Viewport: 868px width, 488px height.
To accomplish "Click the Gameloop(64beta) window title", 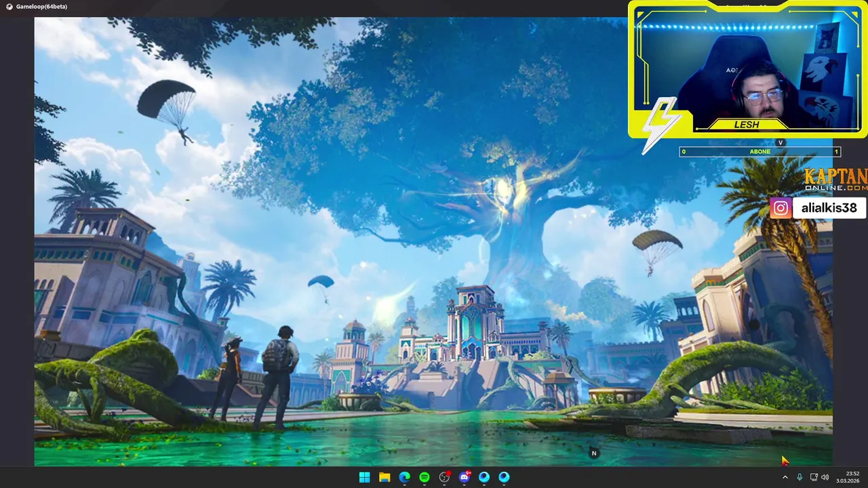I will [x=41, y=7].
